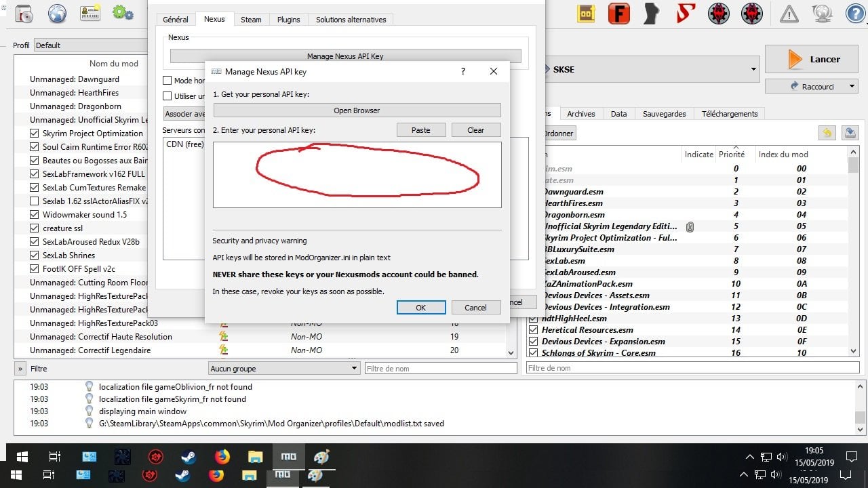
Task: Confirm the API key dialog with OK
Action: (x=421, y=308)
